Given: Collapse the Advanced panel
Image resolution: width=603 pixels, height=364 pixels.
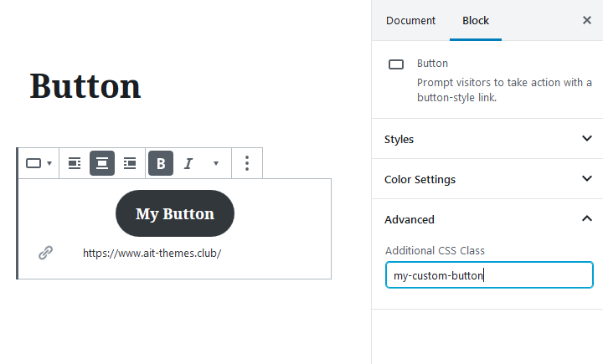Looking at the screenshot, I should (x=487, y=219).
